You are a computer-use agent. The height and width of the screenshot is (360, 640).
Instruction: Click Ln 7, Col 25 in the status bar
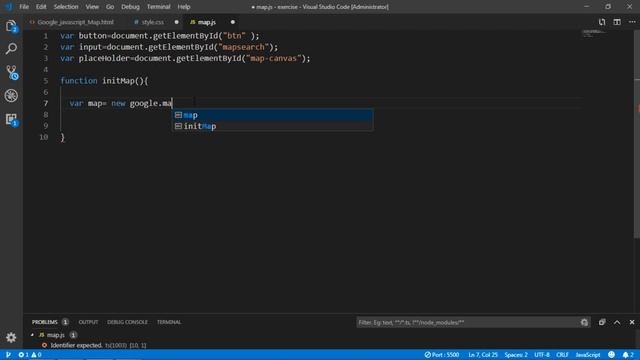(483, 355)
